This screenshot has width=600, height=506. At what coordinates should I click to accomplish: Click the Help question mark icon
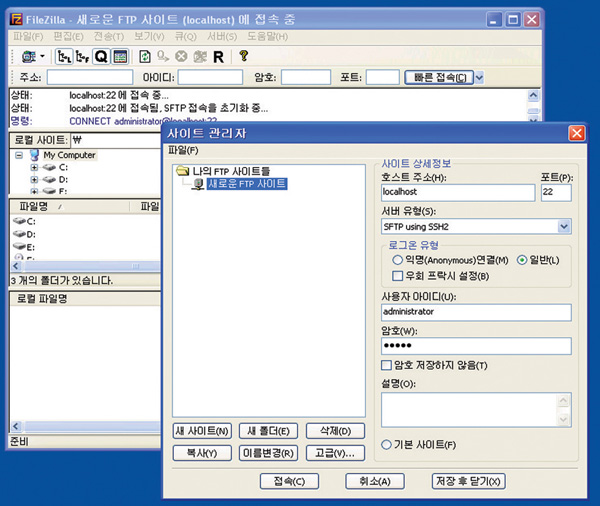click(243, 56)
